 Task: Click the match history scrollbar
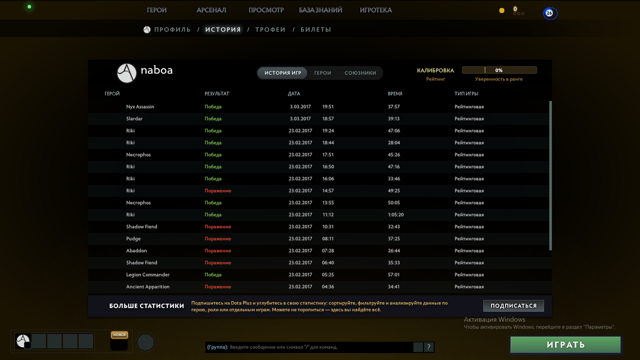tap(550, 176)
